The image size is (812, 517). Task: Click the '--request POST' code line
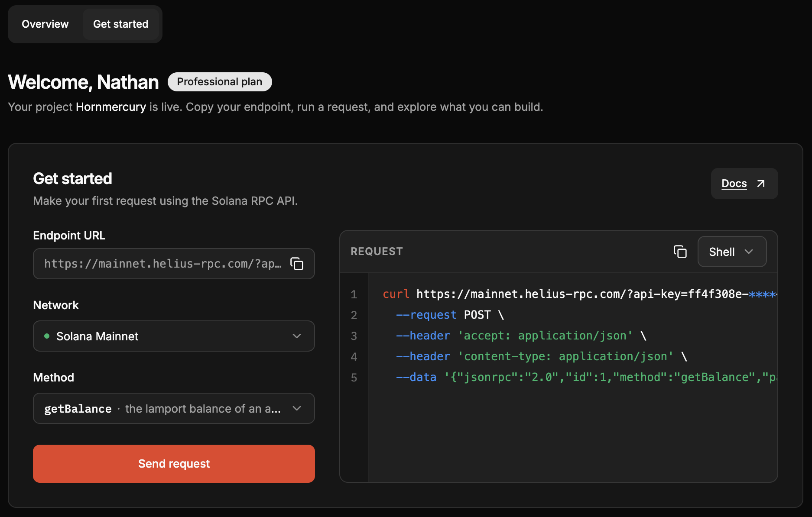450,315
